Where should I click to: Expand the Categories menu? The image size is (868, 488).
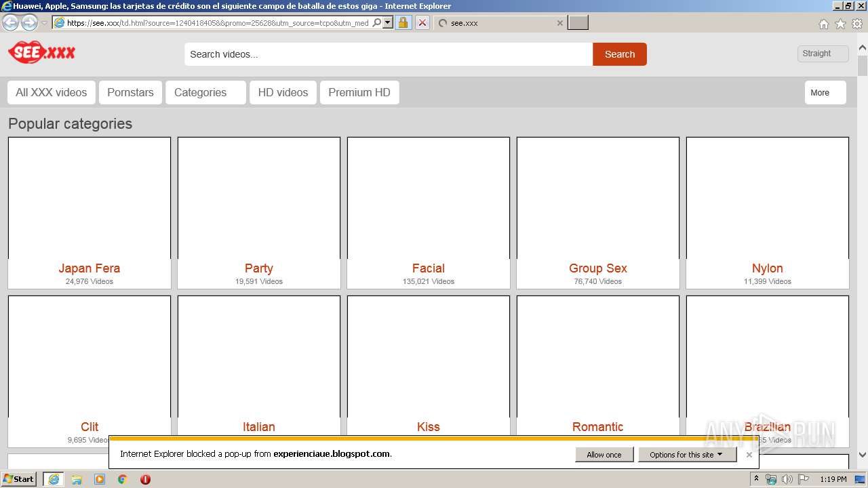pyautogui.click(x=205, y=92)
